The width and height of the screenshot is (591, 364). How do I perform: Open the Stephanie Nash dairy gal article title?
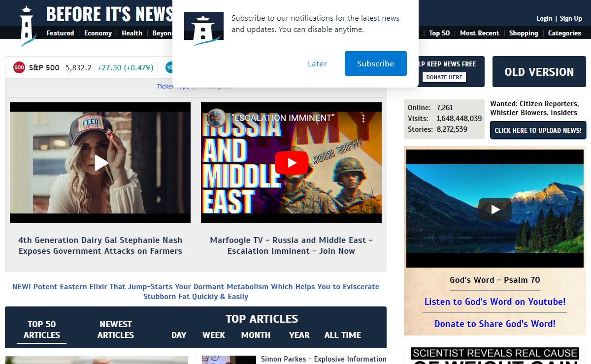[x=100, y=245]
